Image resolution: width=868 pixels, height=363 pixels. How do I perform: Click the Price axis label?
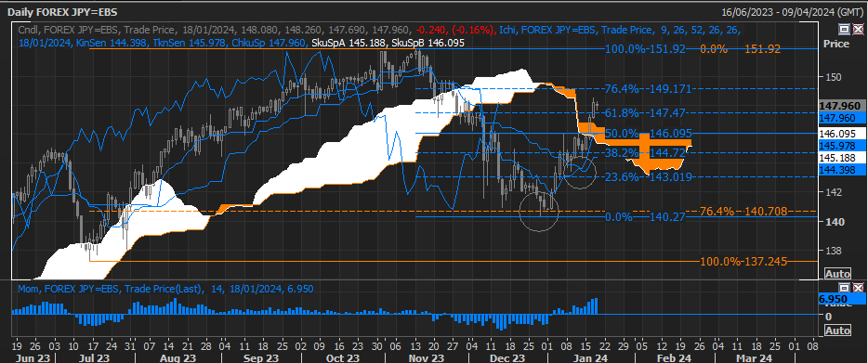[x=835, y=44]
